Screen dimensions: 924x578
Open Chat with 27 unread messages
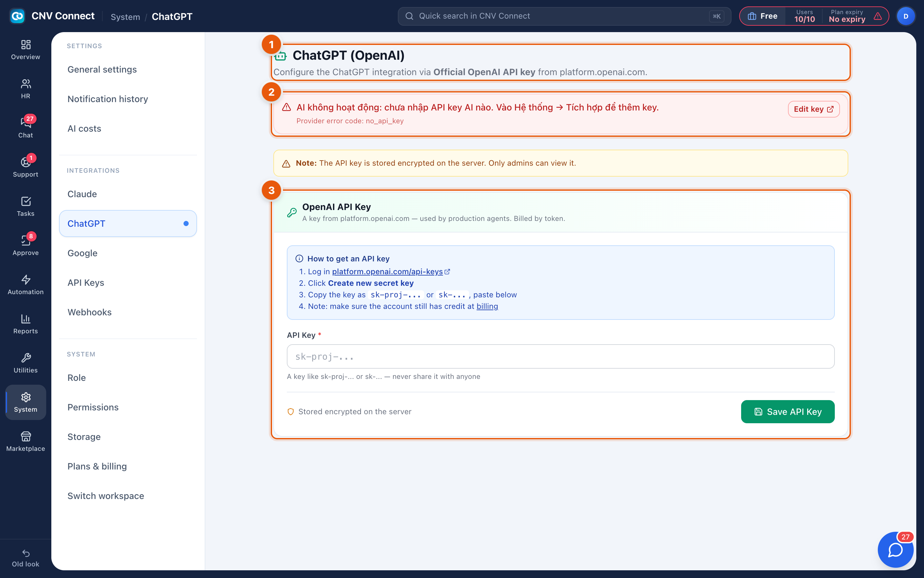tap(26, 128)
